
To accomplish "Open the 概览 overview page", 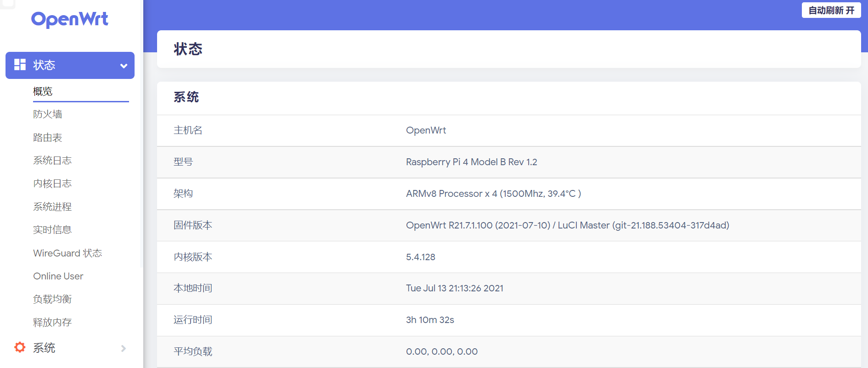I will tap(43, 91).
